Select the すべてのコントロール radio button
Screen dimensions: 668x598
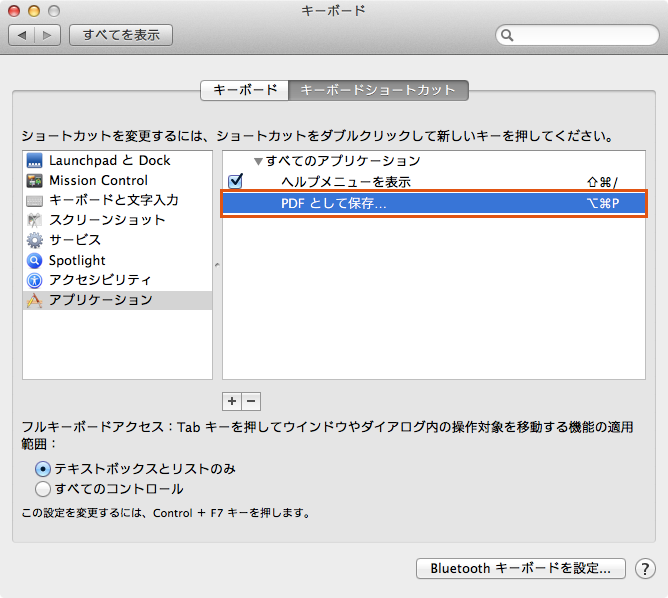coord(43,489)
